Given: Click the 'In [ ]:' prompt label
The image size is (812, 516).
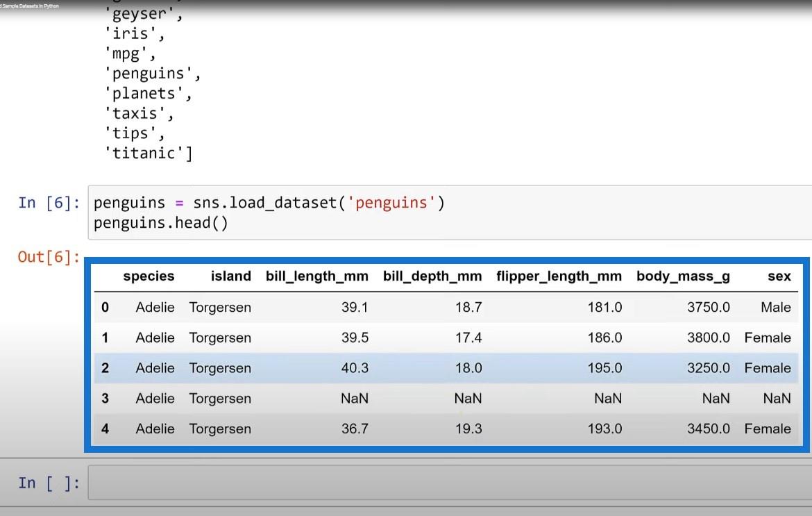Looking at the screenshot, I should (x=49, y=483).
